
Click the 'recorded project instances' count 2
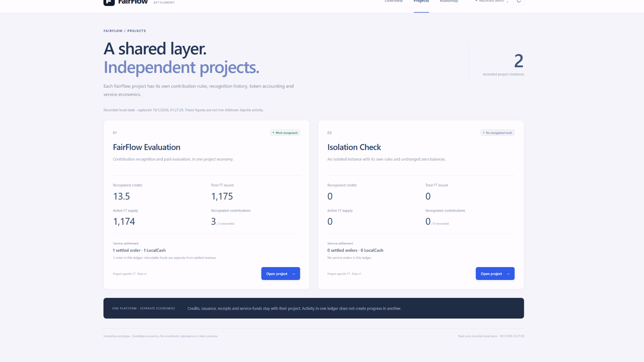coord(519,61)
